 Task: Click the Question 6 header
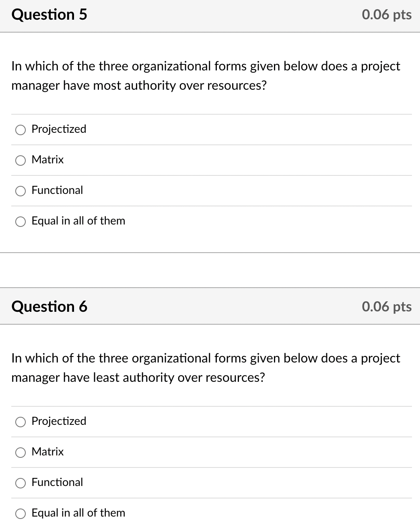click(x=49, y=307)
